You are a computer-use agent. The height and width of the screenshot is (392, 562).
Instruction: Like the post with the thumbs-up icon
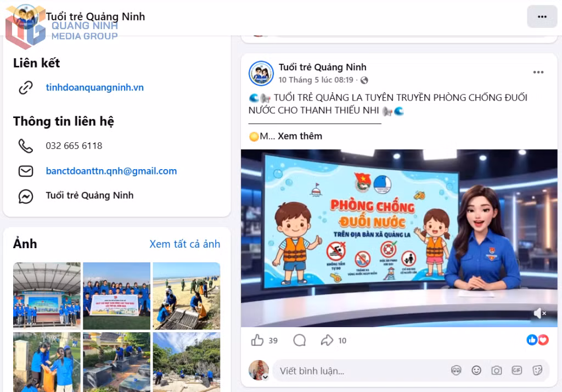point(257,340)
